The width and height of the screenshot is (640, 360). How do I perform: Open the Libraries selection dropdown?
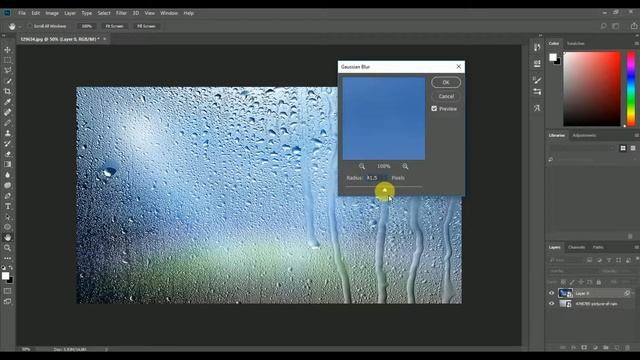coord(582,148)
